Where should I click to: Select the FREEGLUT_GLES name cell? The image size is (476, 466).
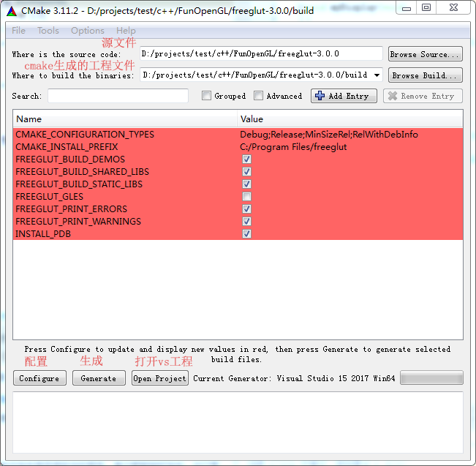pyautogui.click(x=49, y=197)
